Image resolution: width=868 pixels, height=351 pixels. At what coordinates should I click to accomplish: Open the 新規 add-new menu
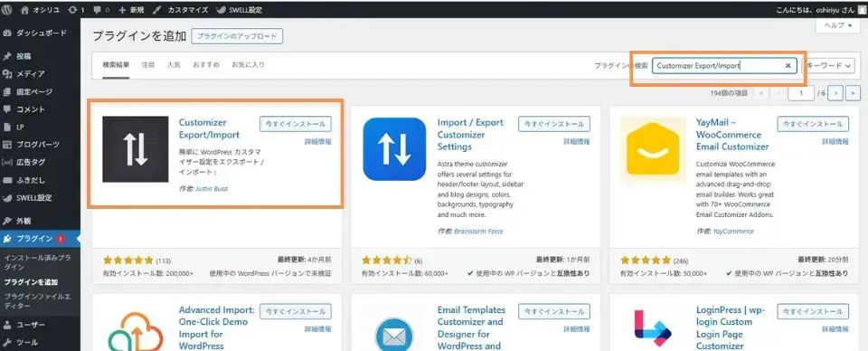point(132,9)
